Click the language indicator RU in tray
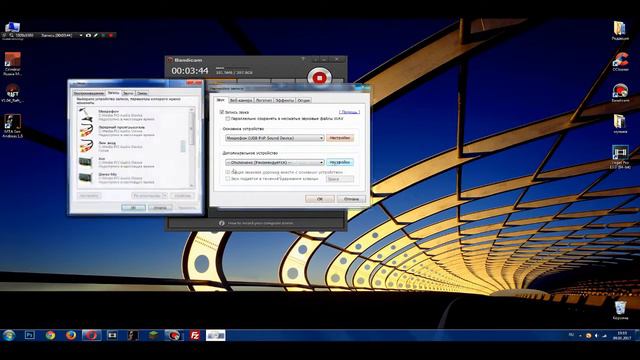The image size is (640, 360). coord(571,335)
